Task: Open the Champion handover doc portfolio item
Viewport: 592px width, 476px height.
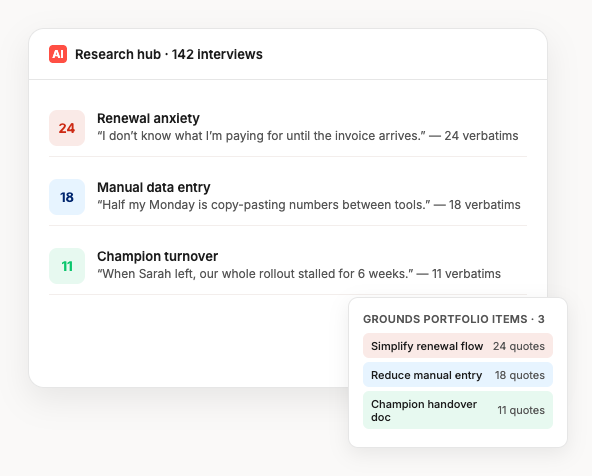Action: pos(458,410)
